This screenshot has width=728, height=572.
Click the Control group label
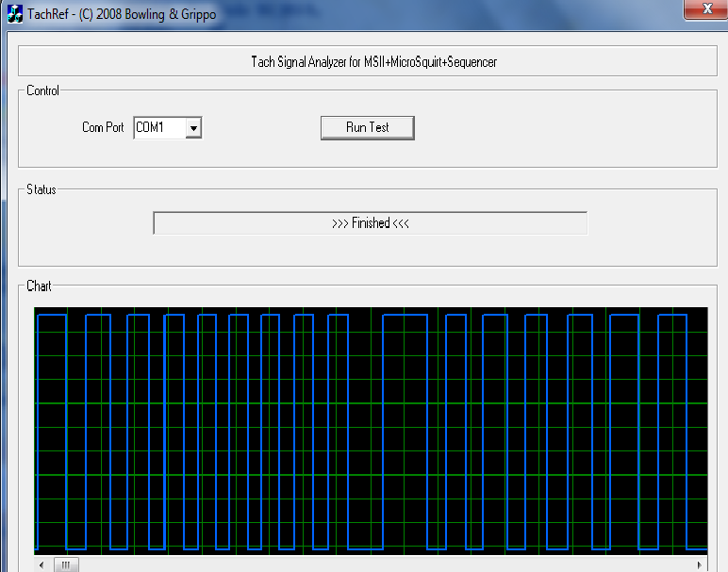[x=42, y=90]
